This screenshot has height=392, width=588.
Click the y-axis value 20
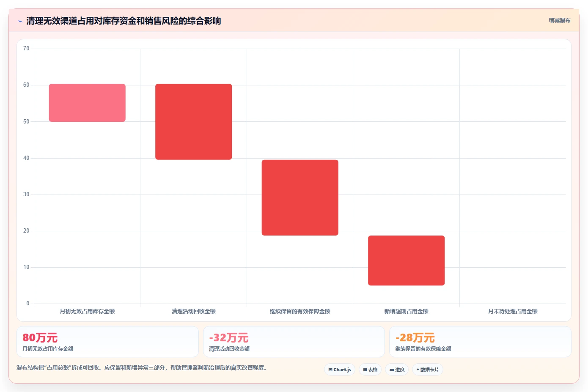coord(26,231)
